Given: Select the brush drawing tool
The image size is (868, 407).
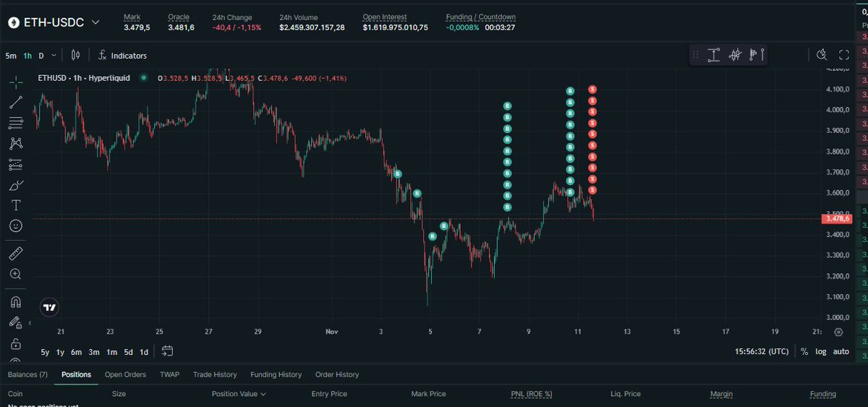Looking at the screenshot, I should tap(16, 185).
